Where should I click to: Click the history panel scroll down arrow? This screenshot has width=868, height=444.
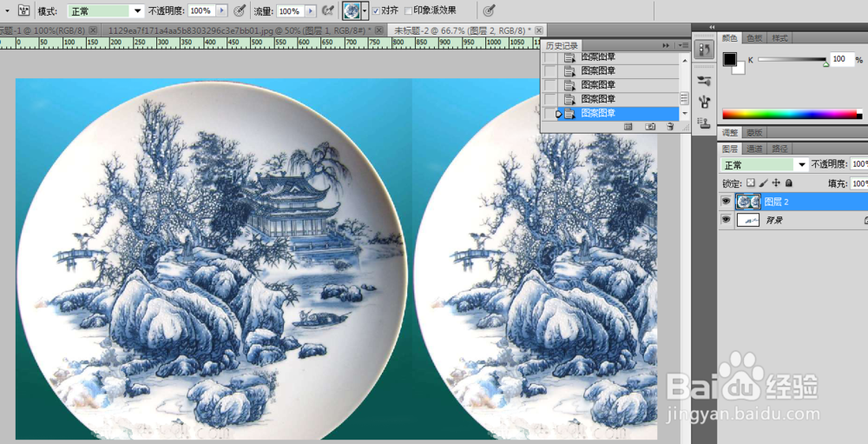pos(685,113)
